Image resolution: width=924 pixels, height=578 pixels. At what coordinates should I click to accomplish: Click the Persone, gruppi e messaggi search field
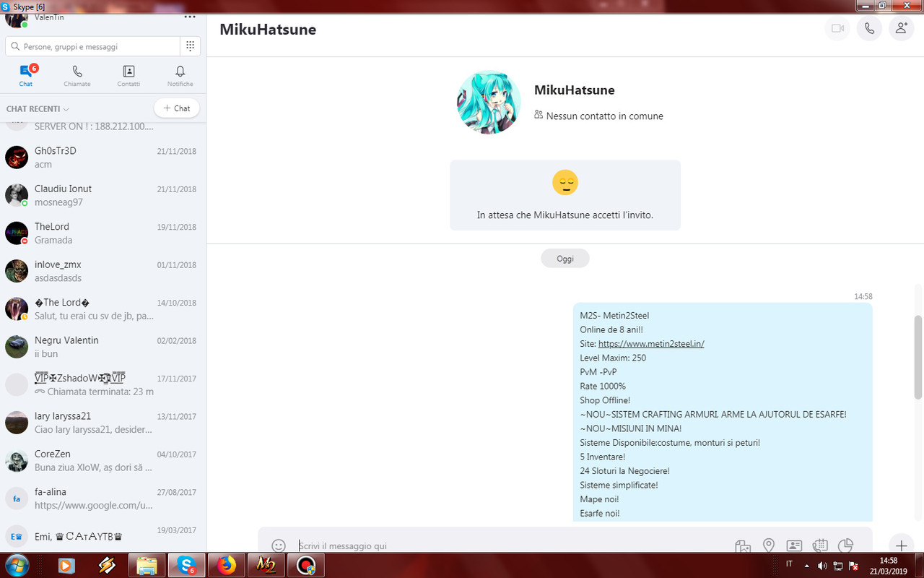(x=92, y=46)
